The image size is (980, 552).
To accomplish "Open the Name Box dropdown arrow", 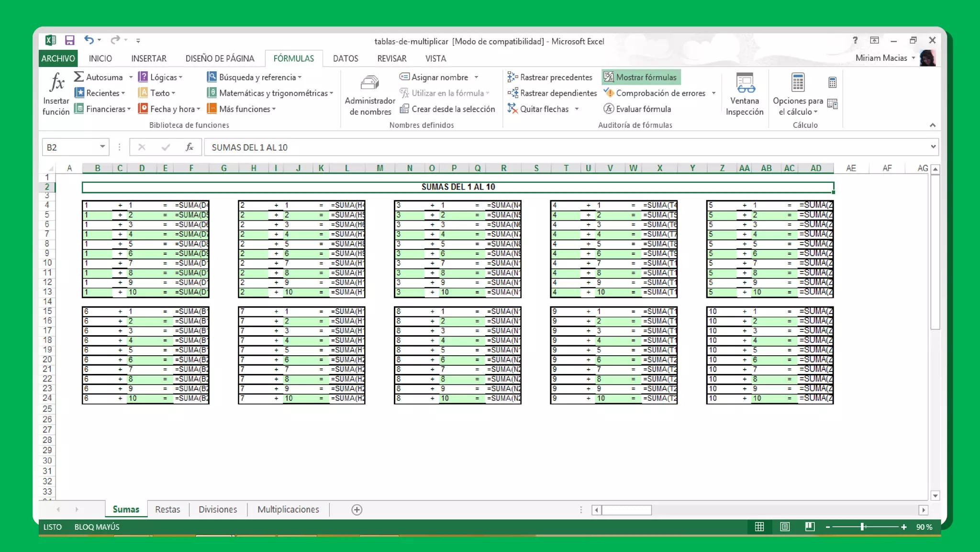I will coord(102,147).
